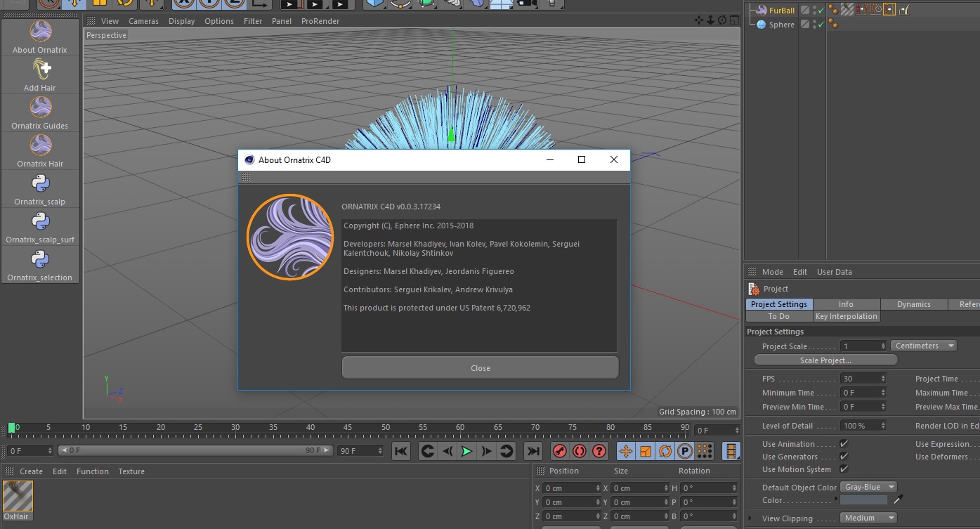980x529 pixels.
Task: Jump to the end of animation
Action: click(x=533, y=451)
